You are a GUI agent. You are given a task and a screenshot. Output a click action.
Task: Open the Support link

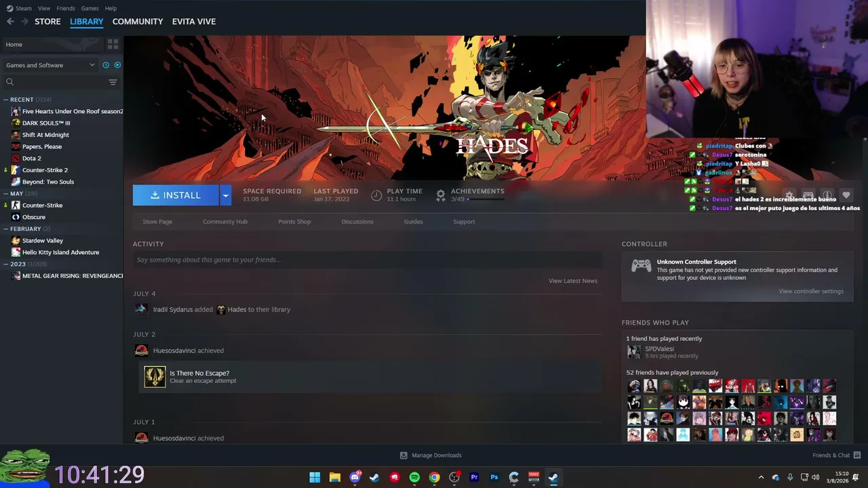[464, 222]
